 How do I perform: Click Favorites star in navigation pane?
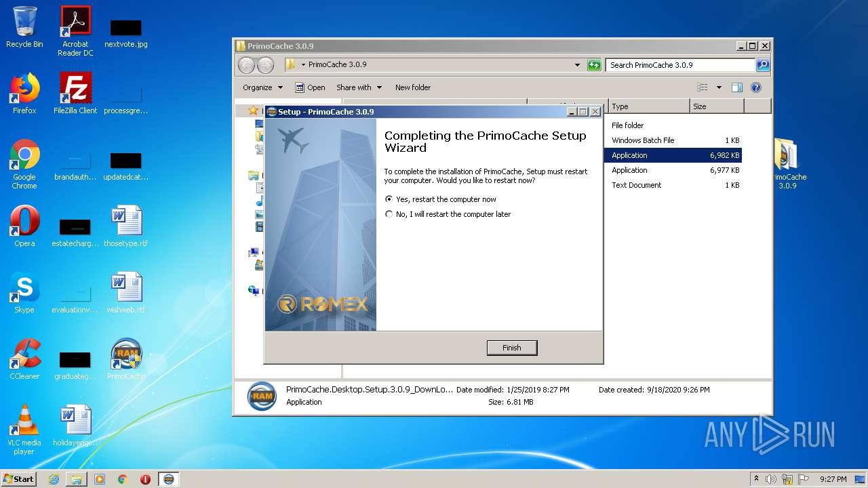click(254, 110)
